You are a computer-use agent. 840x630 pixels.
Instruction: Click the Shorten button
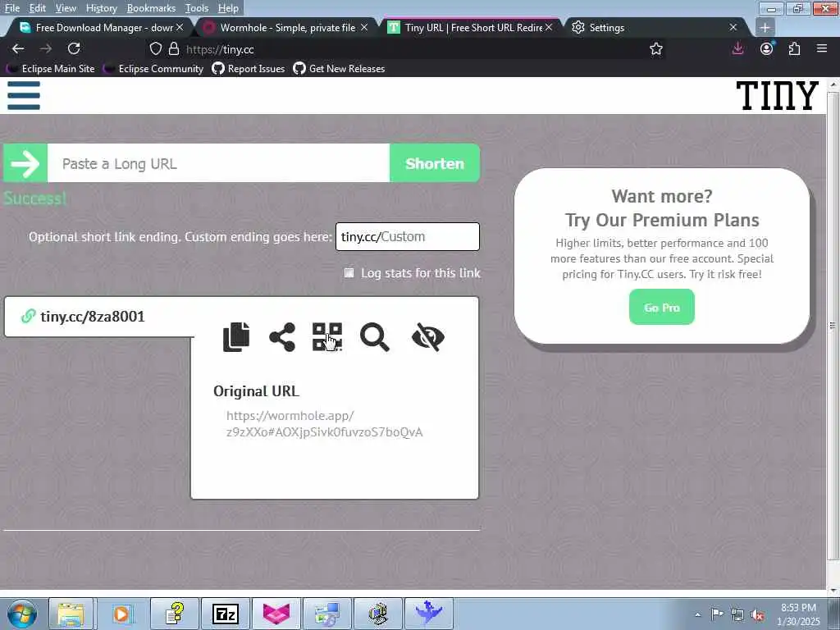coord(435,163)
